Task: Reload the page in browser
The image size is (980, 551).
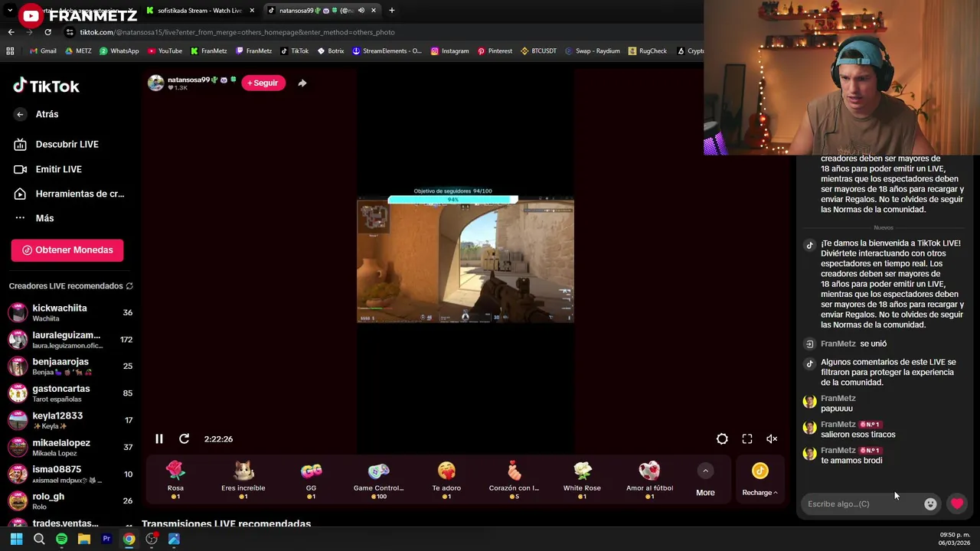Action: point(47,32)
